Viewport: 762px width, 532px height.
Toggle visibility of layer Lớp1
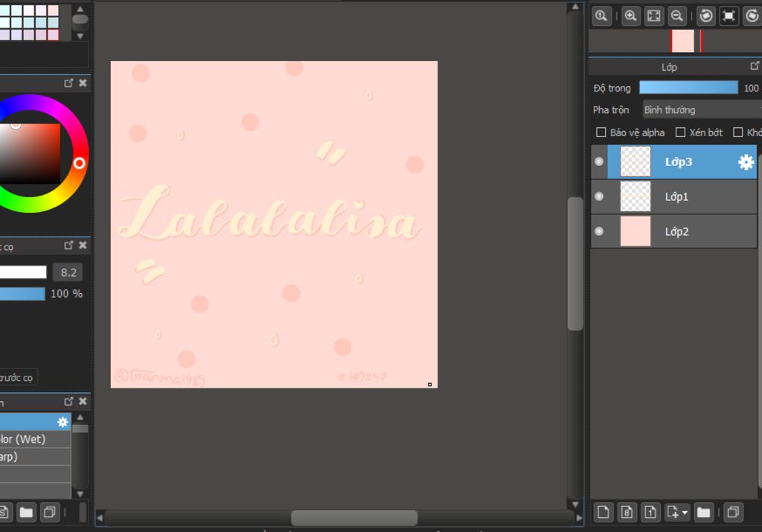click(599, 196)
